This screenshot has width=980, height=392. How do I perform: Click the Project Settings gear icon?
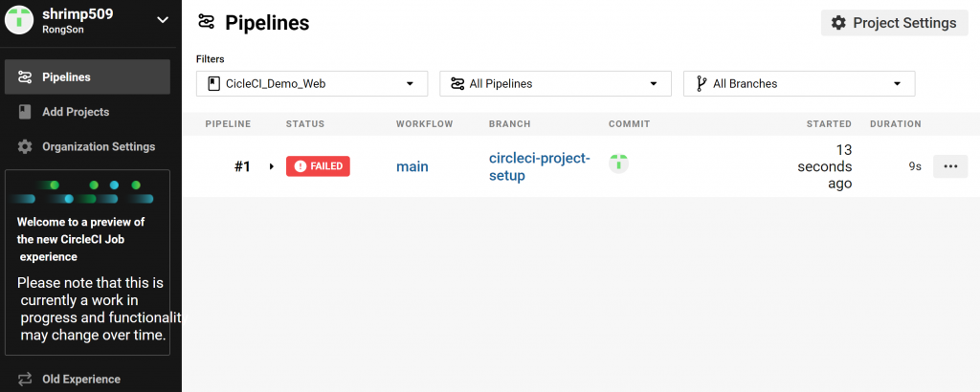pos(838,23)
